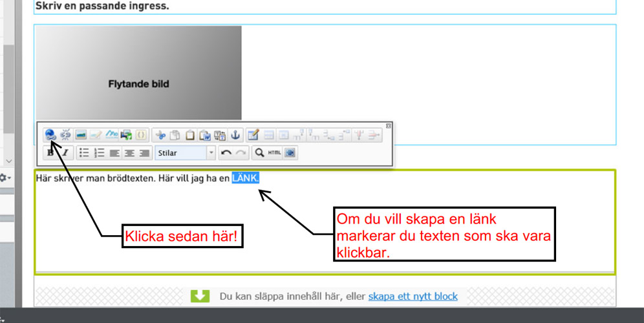Insert an anchor with the anchor icon
The height and width of the screenshot is (323, 644).
tap(235, 134)
